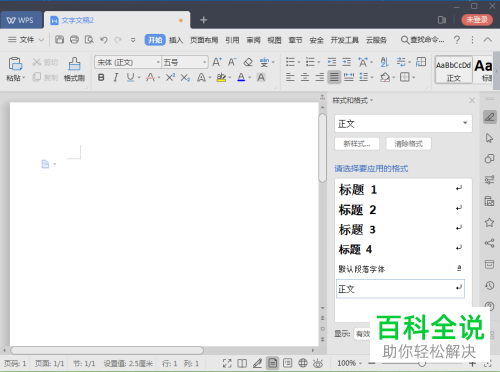Click the selection arrow icon in sidebar
500x372 pixels.
coord(489,138)
